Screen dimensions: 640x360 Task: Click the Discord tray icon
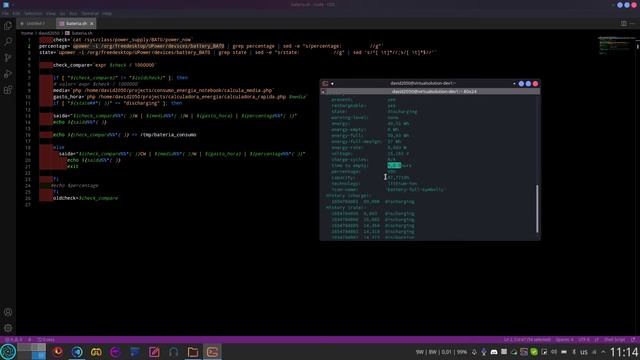[494, 352]
